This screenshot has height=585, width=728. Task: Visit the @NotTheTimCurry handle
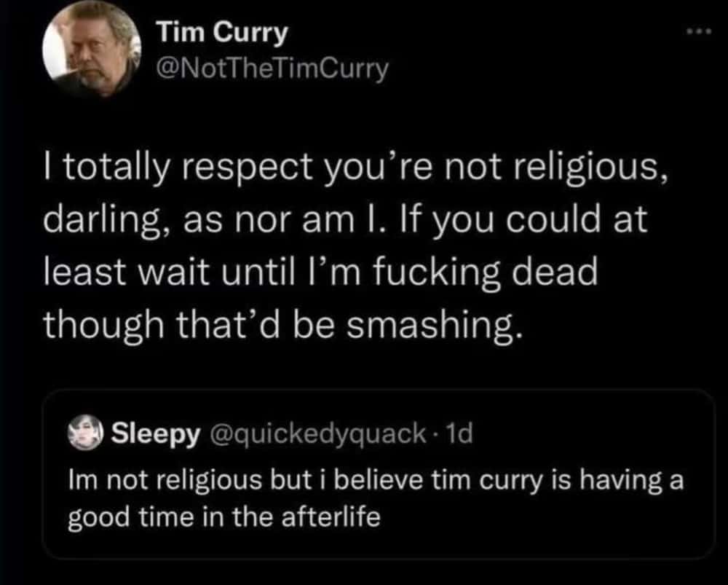click(x=273, y=69)
